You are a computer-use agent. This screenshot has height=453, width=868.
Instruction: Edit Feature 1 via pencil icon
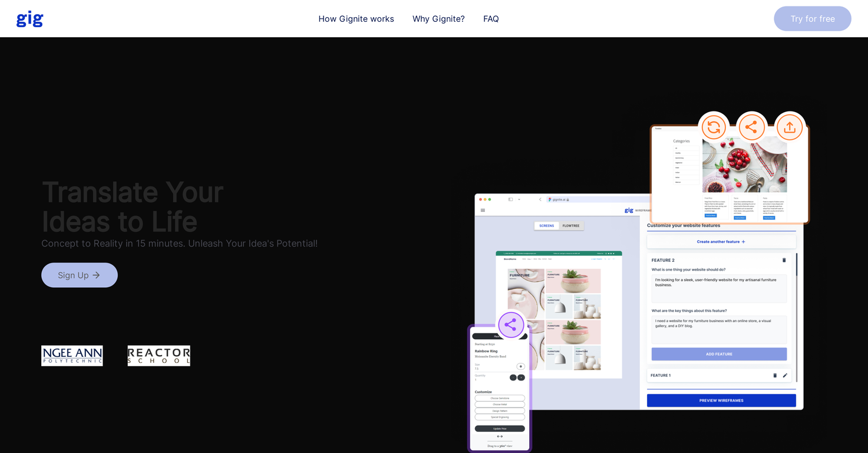click(785, 375)
